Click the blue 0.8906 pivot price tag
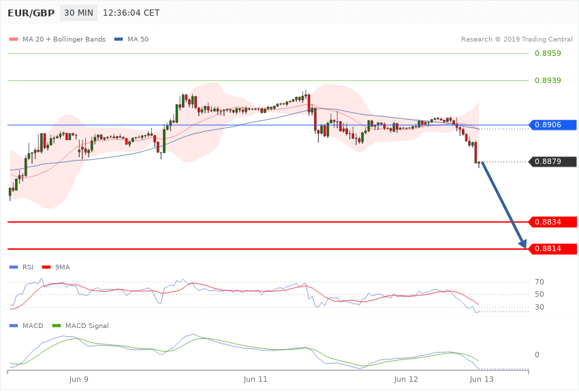 pyautogui.click(x=552, y=125)
